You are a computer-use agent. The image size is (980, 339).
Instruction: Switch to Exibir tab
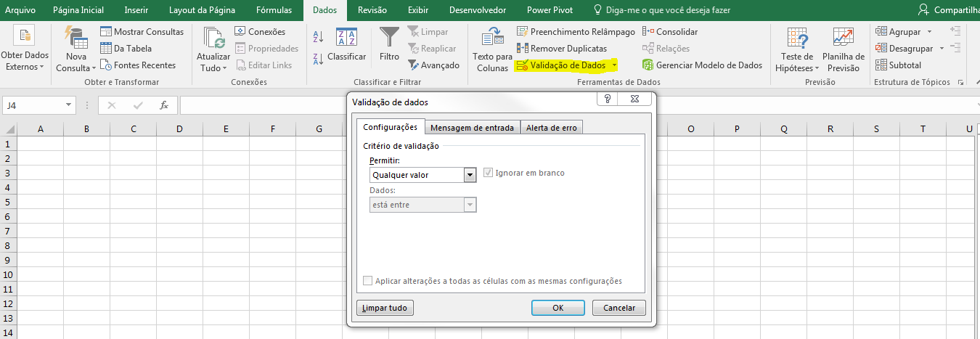click(417, 10)
